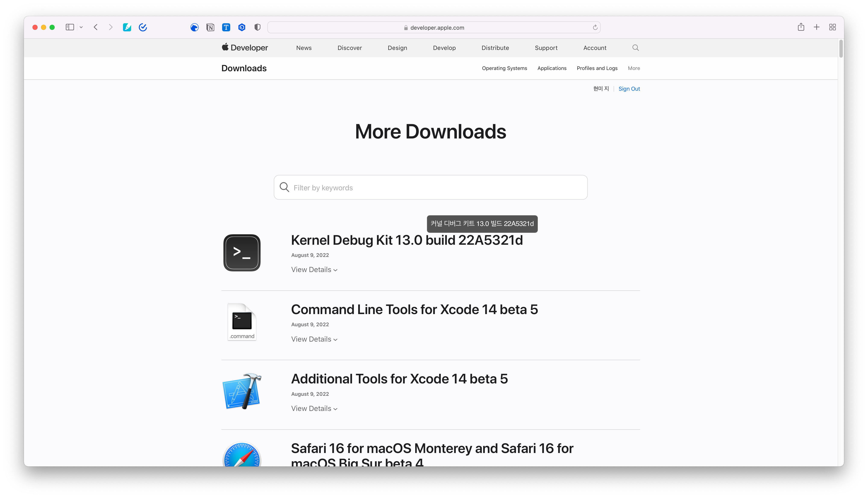The height and width of the screenshot is (498, 868).
Task: Open the Develop menu item
Action: [x=444, y=48]
